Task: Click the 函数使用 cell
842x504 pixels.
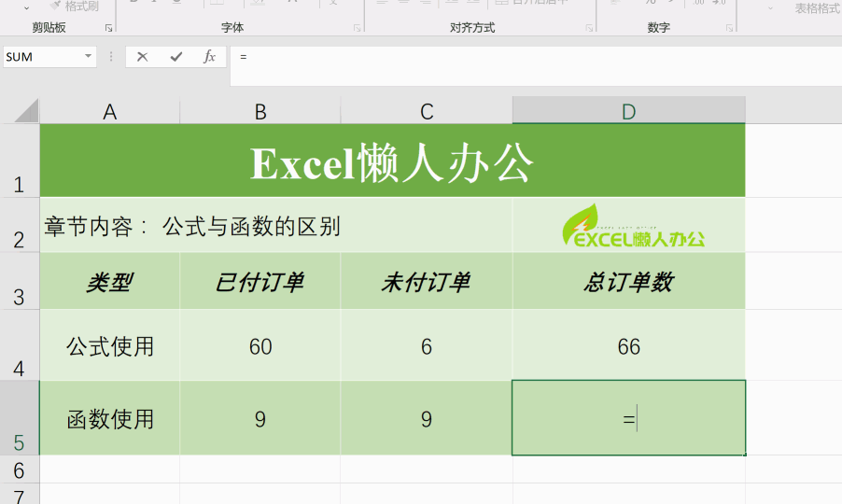Action: tap(109, 417)
